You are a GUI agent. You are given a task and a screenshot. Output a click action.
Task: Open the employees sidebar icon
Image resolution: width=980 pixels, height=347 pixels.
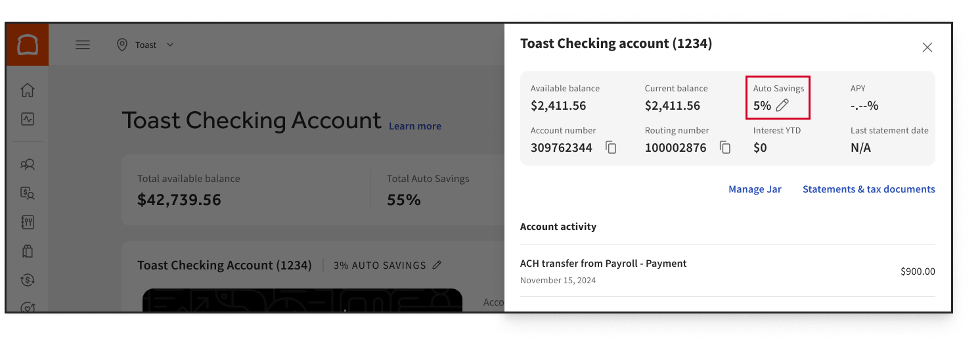[28, 164]
